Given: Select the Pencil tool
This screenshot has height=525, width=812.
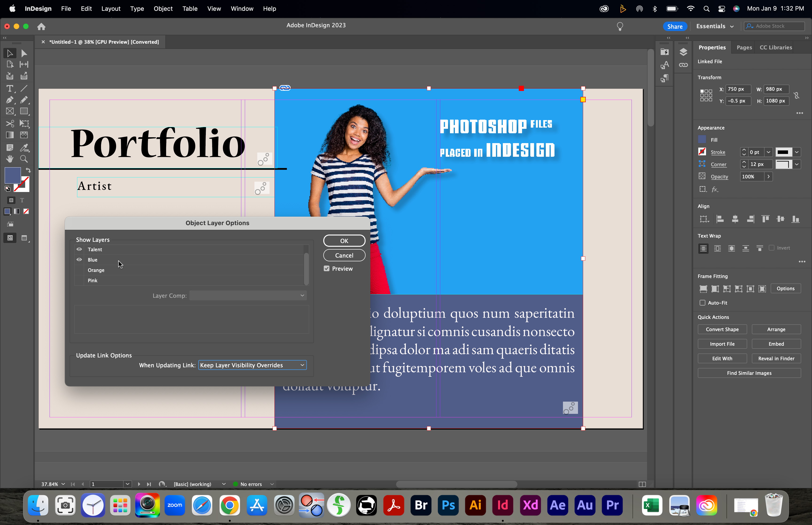Looking at the screenshot, I should [24, 100].
